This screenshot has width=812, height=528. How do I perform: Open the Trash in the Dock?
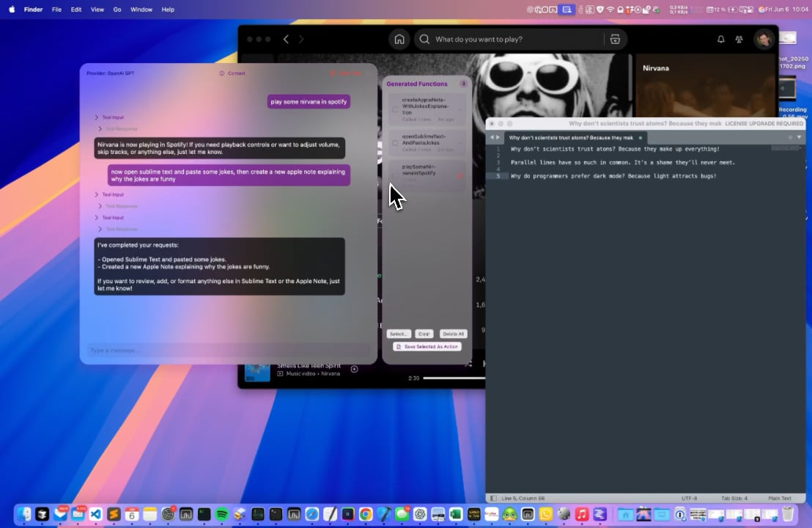point(788,514)
